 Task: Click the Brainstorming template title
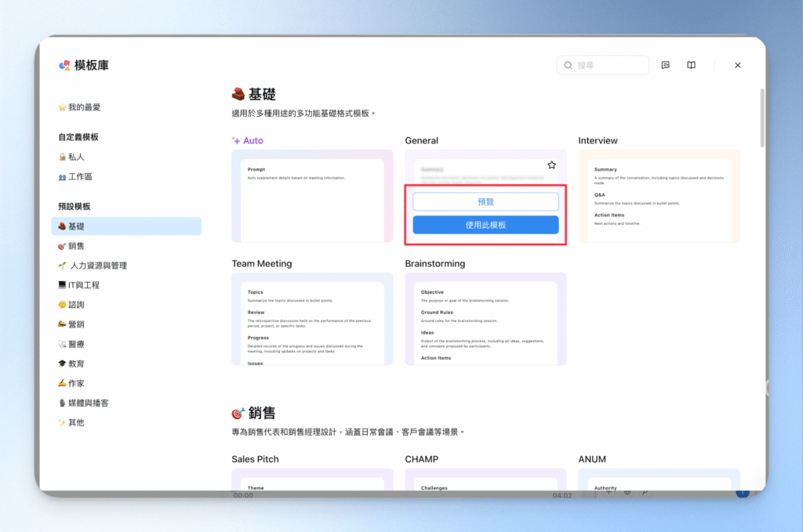[435, 263]
